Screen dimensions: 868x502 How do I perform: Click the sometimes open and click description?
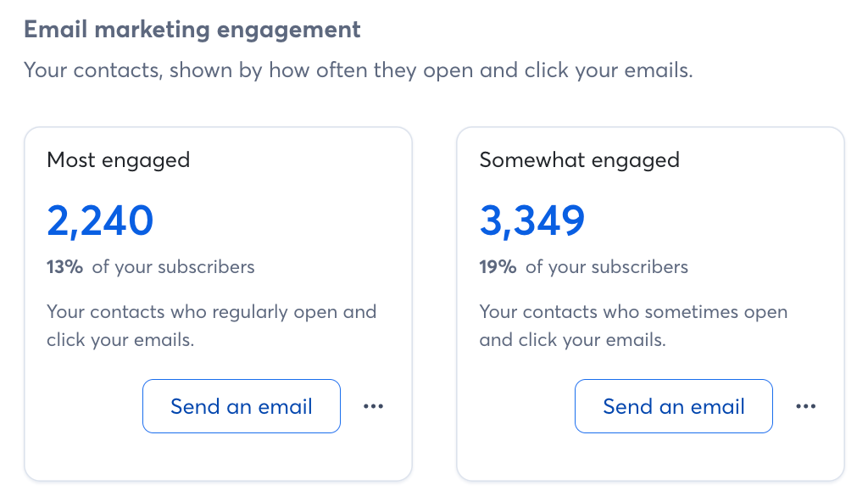[x=633, y=326]
